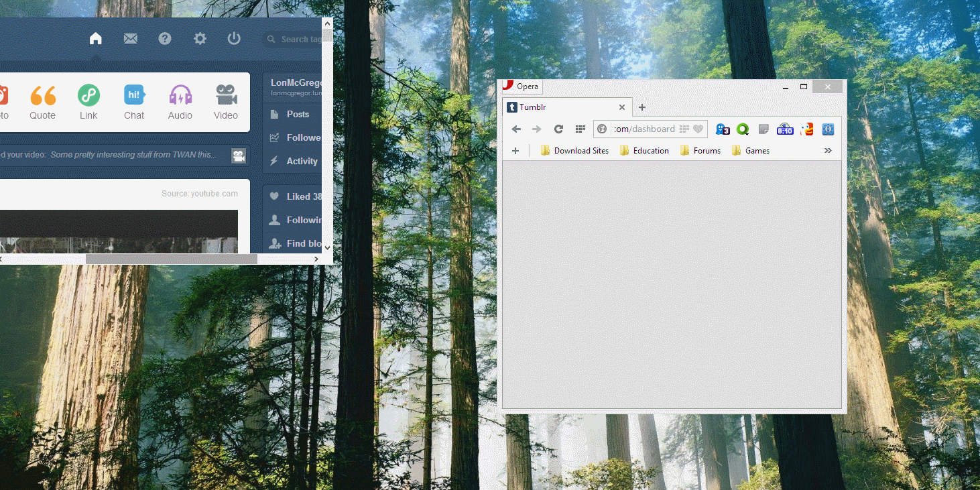980x490 pixels.
Task: Open the Tumblr inbox envelope icon
Action: coord(131,39)
